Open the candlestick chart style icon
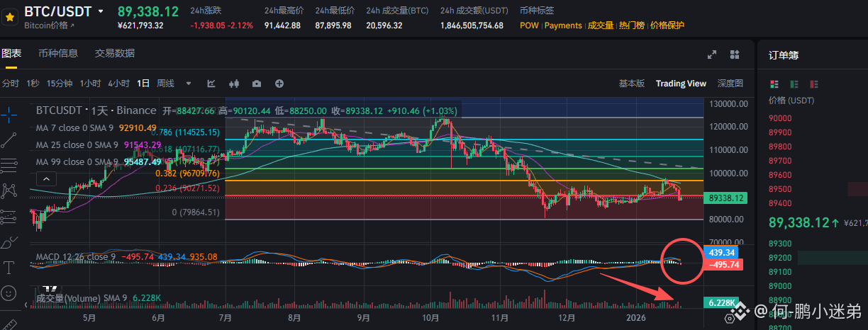Viewport: 868px width, 330px height. pos(233,84)
